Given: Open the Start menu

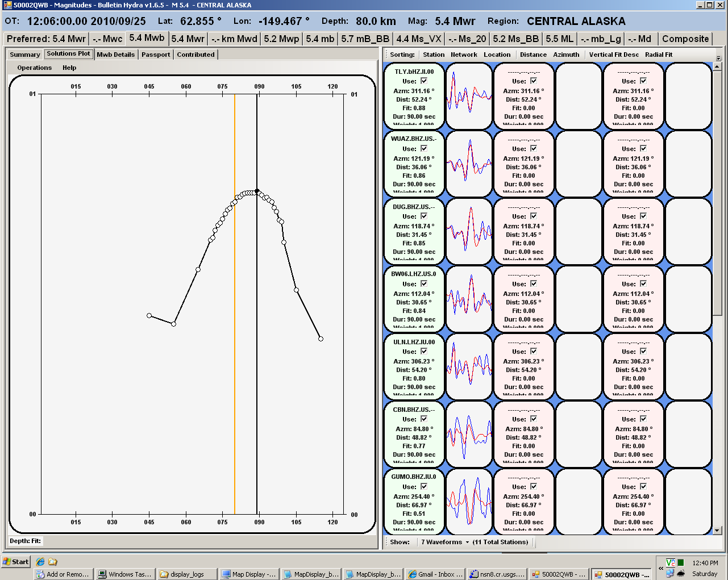Looking at the screenshot, I should click(x=16, y=562).
